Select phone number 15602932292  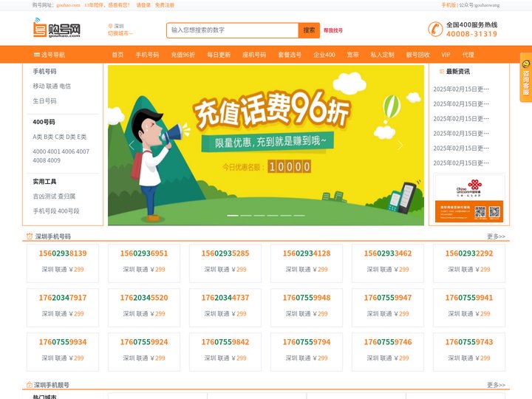pyautogui.click(x=469, y=253)
